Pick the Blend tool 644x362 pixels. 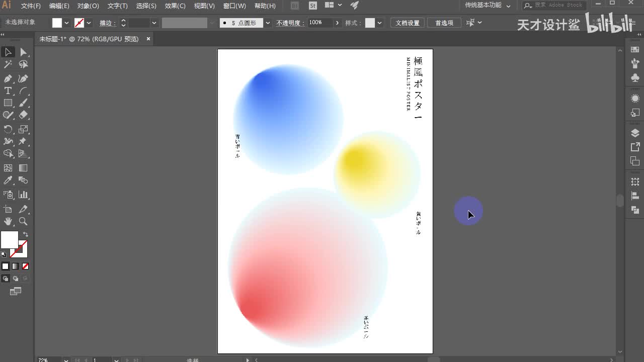click(23, 180)
